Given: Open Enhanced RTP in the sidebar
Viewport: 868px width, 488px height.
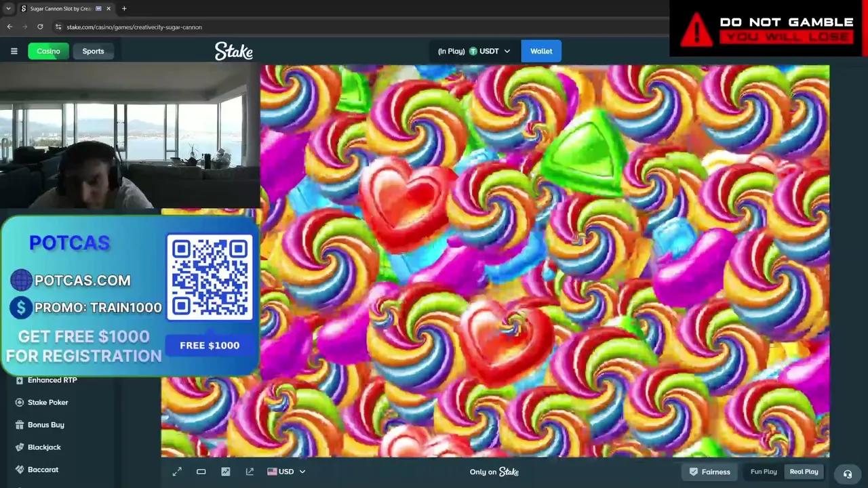Looking at the screenshot, I should [x=52, y=380].
